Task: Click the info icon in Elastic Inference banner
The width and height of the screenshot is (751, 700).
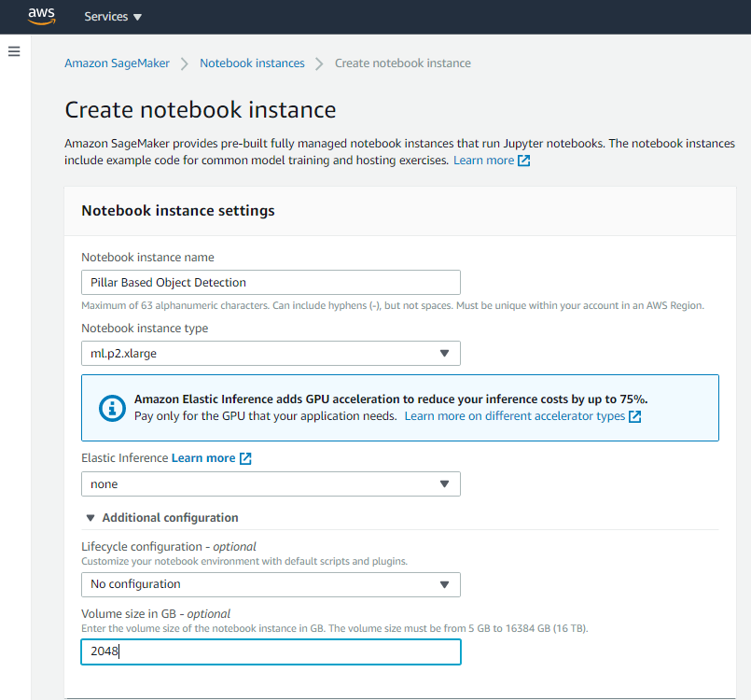Action: 112,408
